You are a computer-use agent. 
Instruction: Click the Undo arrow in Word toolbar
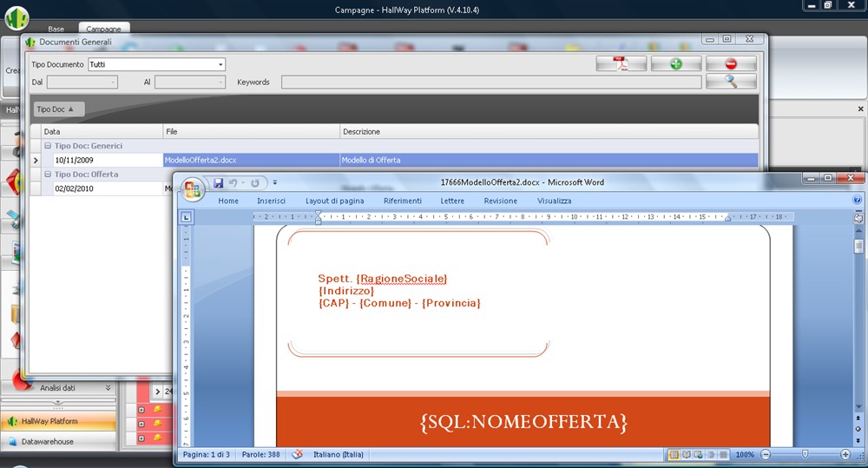233,182
